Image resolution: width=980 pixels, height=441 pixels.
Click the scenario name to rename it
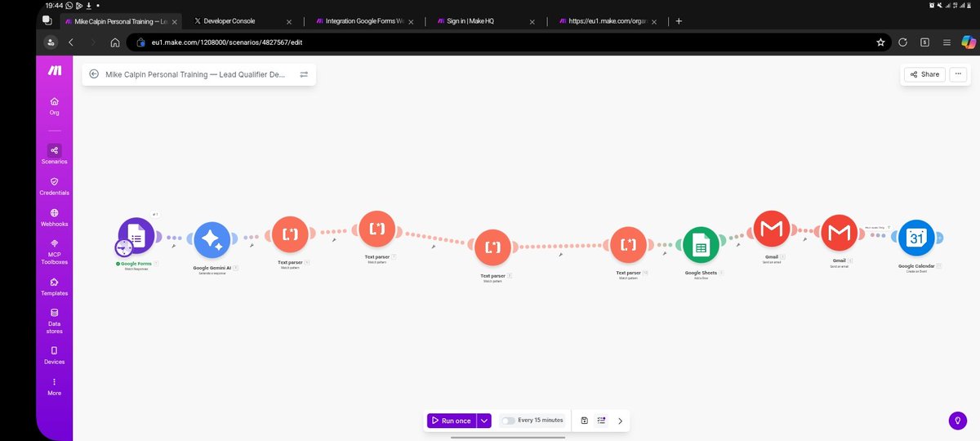(x=195, y=74)
